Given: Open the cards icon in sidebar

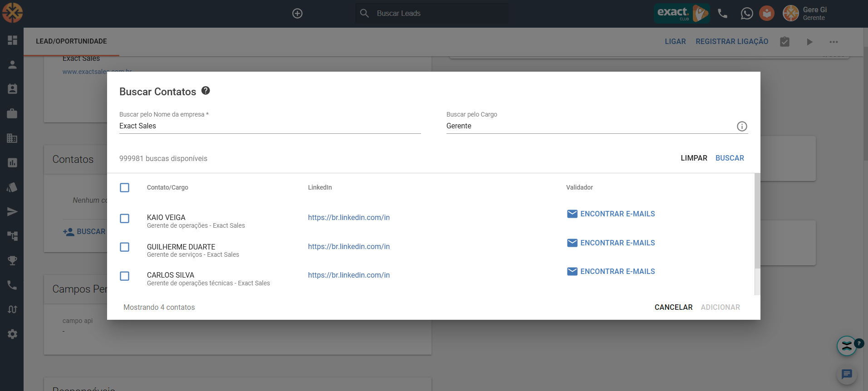Looking at the screenshot, I should pyautogui.click(x=12, y=187).
